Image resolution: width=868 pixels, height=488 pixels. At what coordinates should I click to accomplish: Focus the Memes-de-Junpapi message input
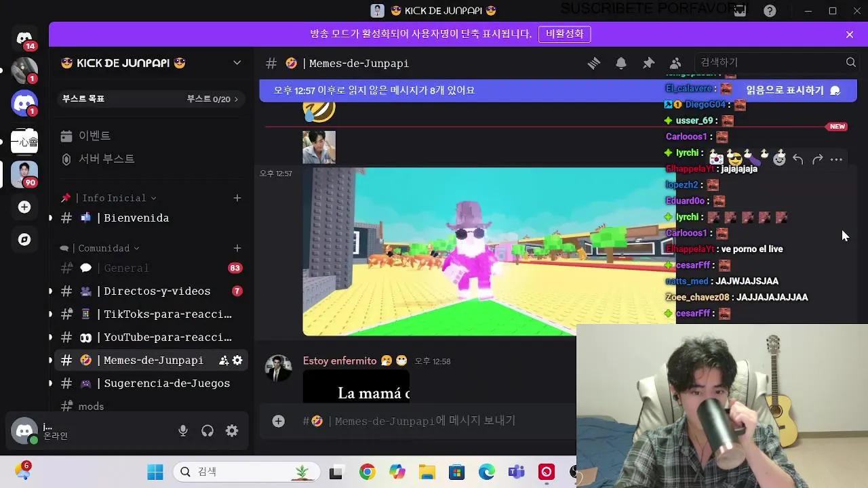pyautogui.click(x=425, y=421)
